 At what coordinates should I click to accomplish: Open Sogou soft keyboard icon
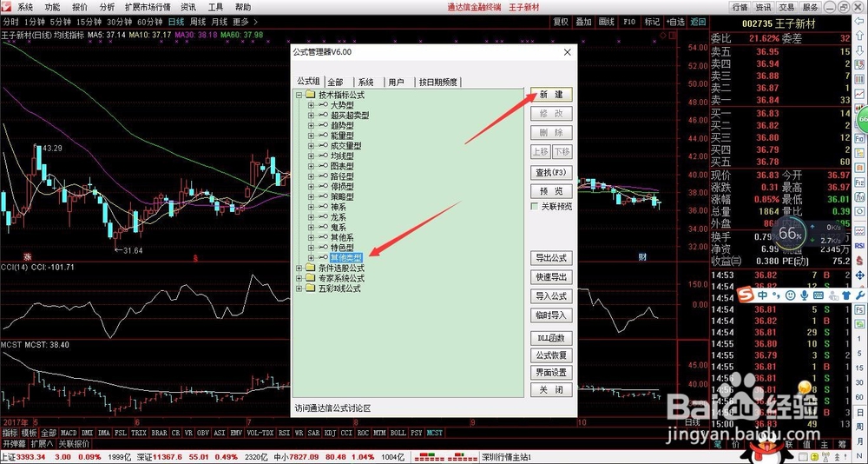coord(819,295)
